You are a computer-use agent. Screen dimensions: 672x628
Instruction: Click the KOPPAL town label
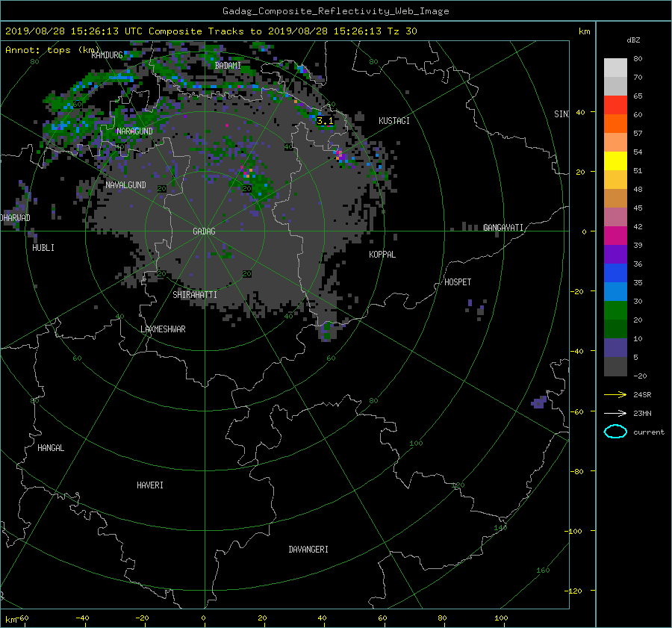click(382, 255)
